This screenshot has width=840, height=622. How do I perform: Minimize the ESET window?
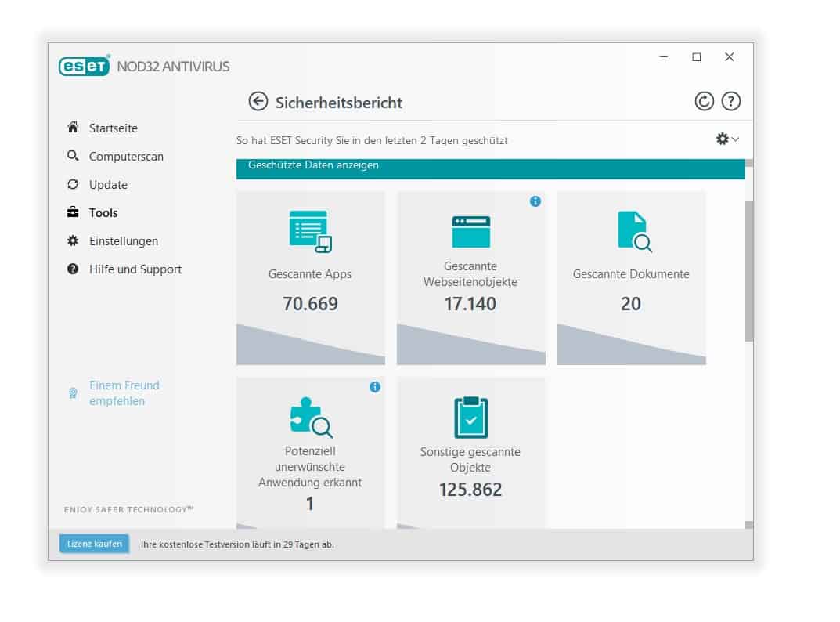664,57
